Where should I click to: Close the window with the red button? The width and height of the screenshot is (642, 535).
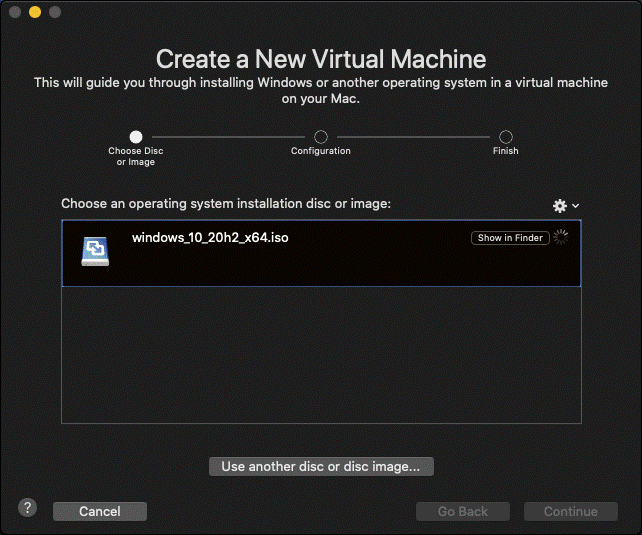click(14, 12)
